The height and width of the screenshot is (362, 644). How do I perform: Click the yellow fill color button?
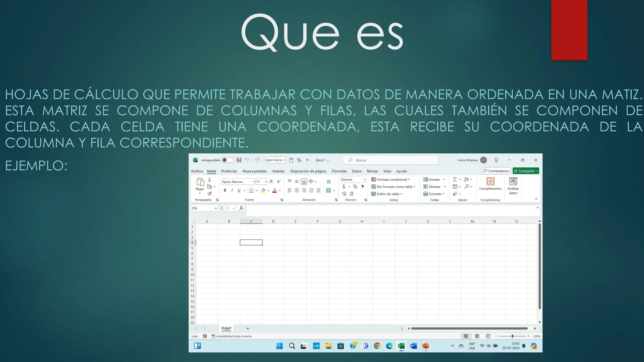264,190
